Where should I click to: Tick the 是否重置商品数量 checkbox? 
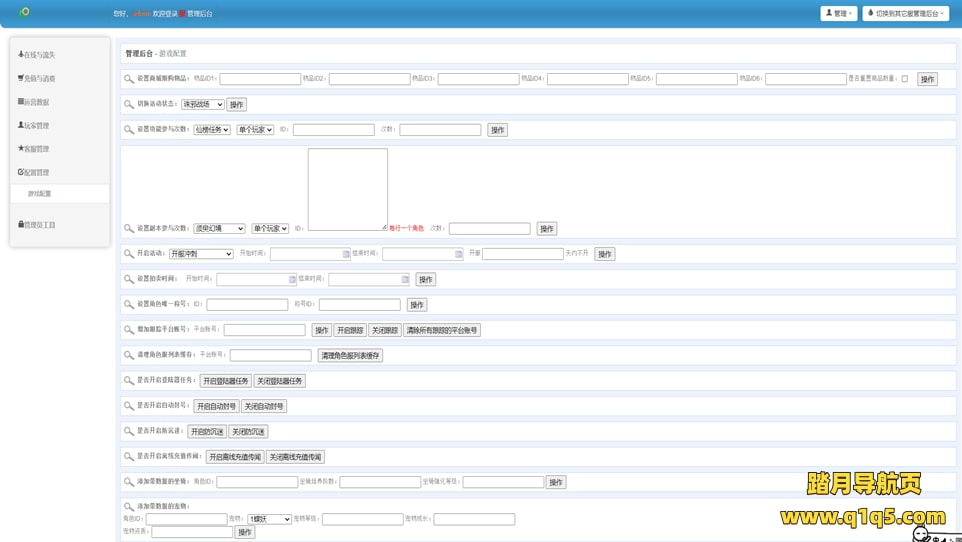[x=905, y=79]
